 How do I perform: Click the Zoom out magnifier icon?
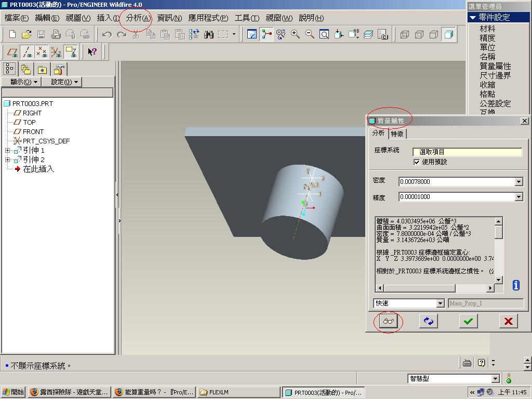click(310, 34)
